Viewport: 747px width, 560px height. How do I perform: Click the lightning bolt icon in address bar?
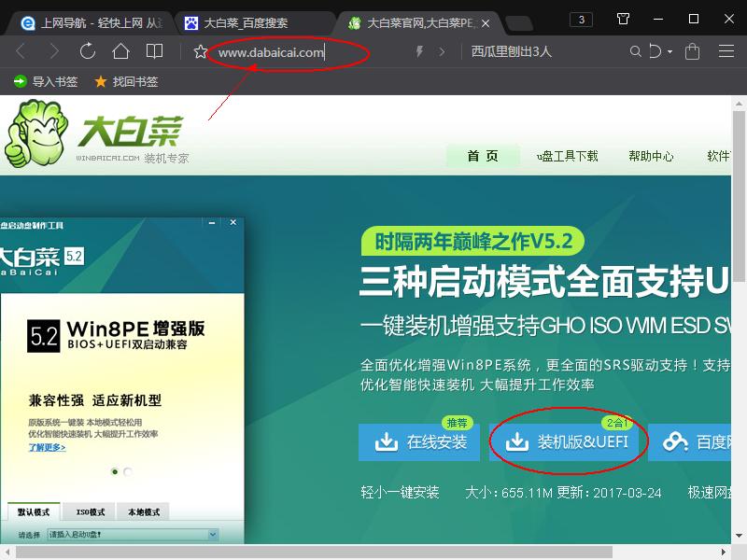[418, 52]
